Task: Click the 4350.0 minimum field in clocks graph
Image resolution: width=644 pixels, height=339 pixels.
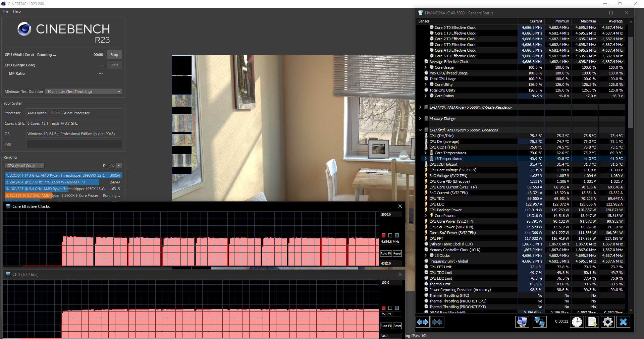Action: [391, 264]
